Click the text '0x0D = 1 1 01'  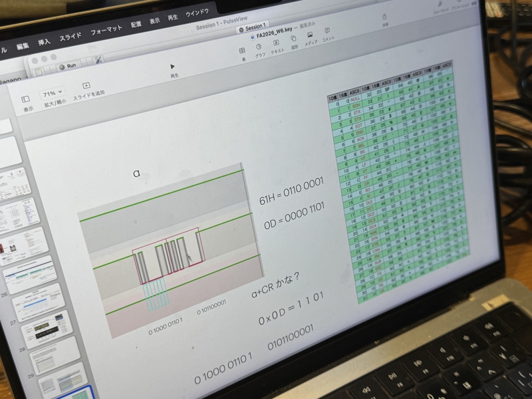point(291,308)
